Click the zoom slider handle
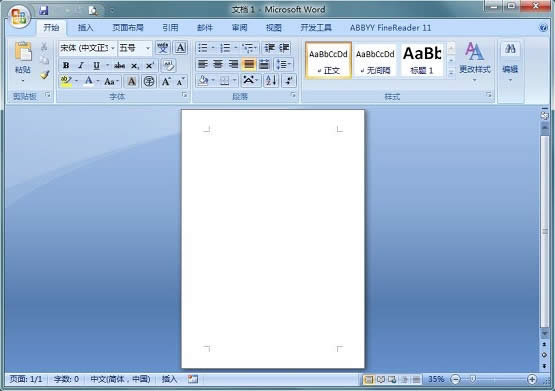Image resolution: width=555 pixels, height=391 pixels. point(473,379)
